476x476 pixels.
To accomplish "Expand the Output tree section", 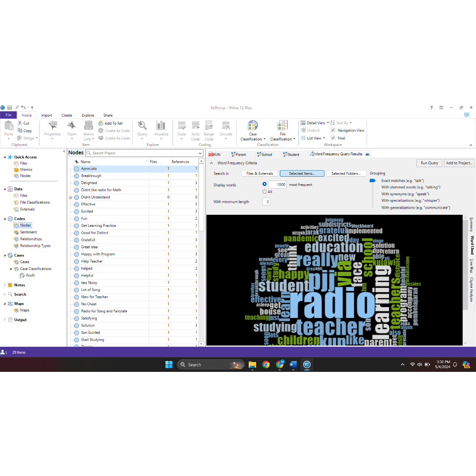I will [5, 320].
